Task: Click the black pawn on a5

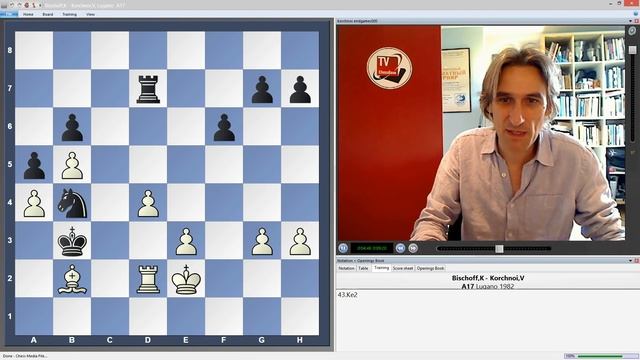Action: point(34,165)
